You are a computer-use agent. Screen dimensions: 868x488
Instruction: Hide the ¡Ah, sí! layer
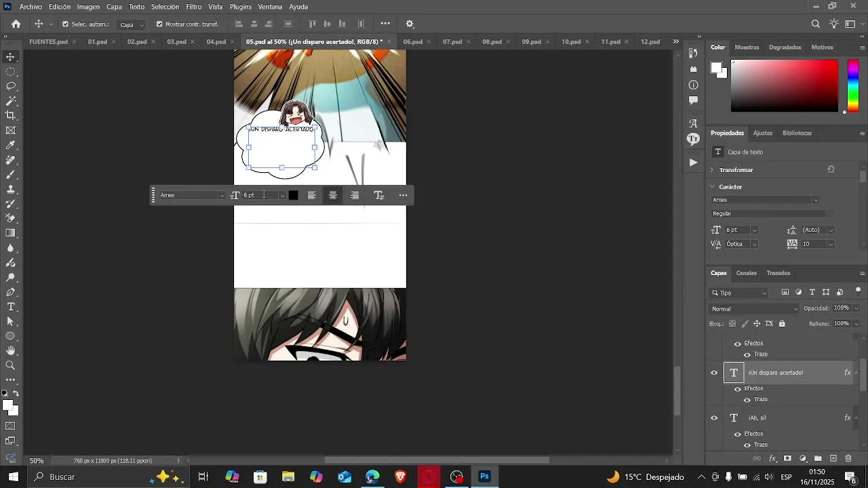714,418
